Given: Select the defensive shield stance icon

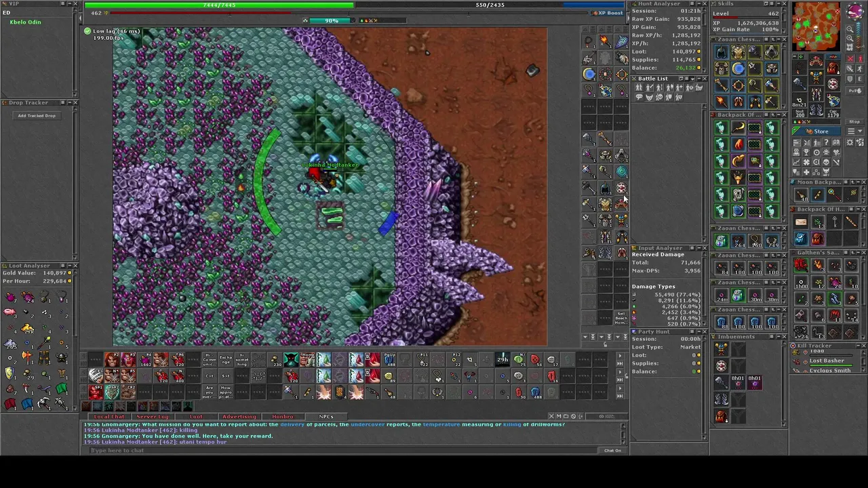Looking at the screenshot, I should pos(850,79).
